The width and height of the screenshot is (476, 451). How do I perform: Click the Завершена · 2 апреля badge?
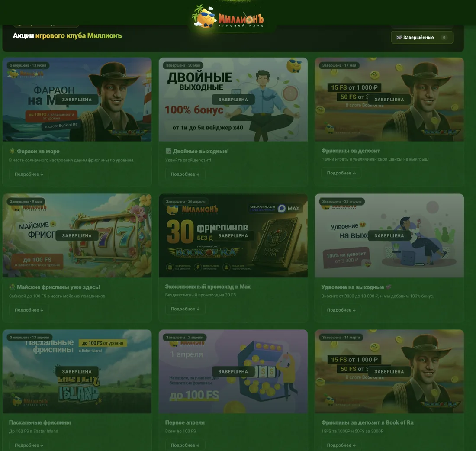(185, 338)
